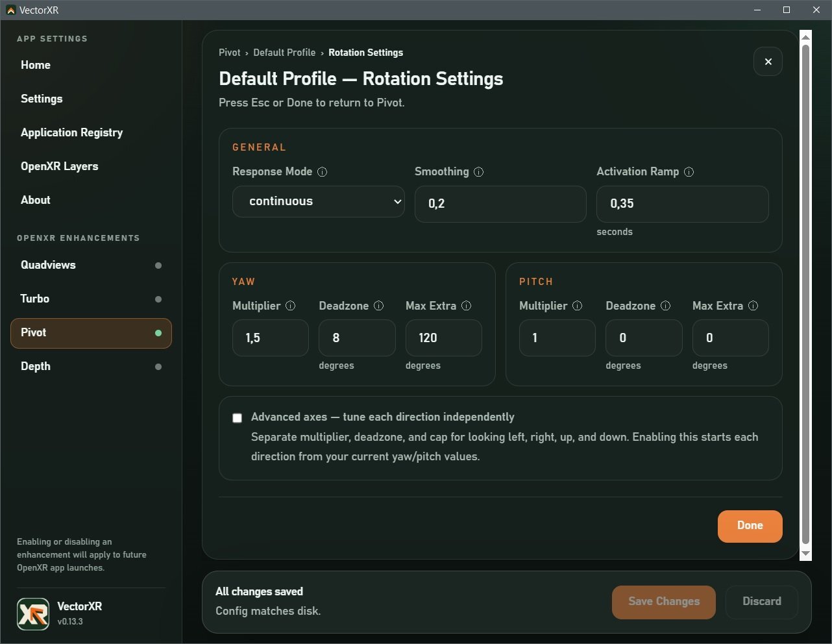Open the About page
The image size is (832, 644).
91,200
